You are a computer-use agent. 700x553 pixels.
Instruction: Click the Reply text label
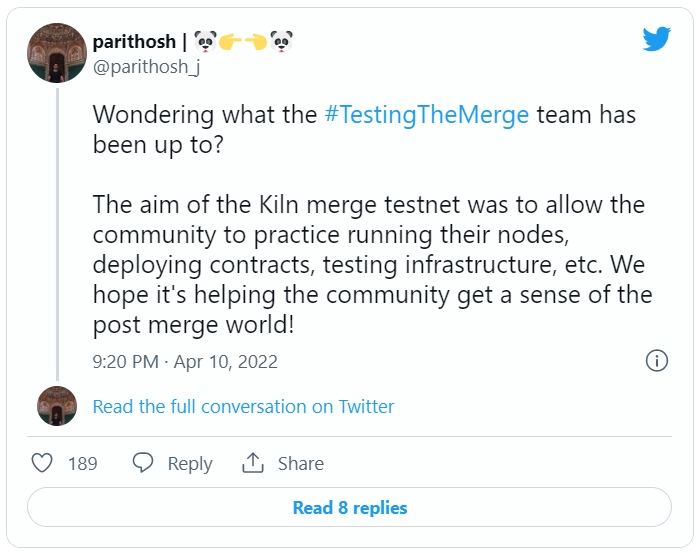click(190, 463)
